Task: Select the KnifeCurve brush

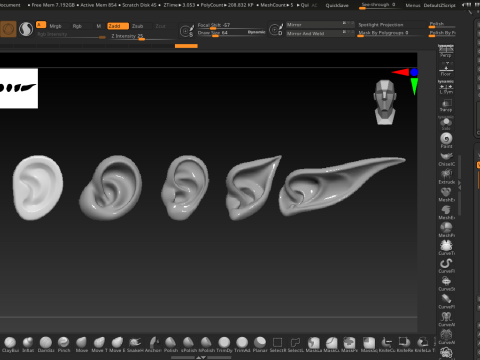Action: click(x=387, y=344)
